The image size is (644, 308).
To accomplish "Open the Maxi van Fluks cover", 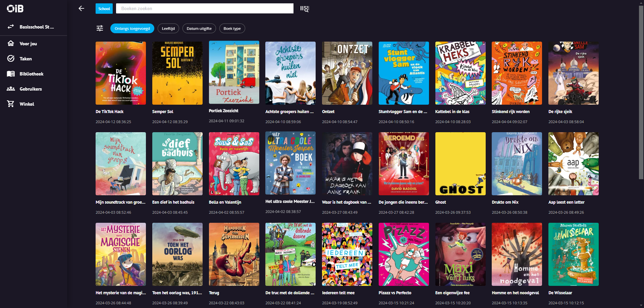I will [461, 254].
